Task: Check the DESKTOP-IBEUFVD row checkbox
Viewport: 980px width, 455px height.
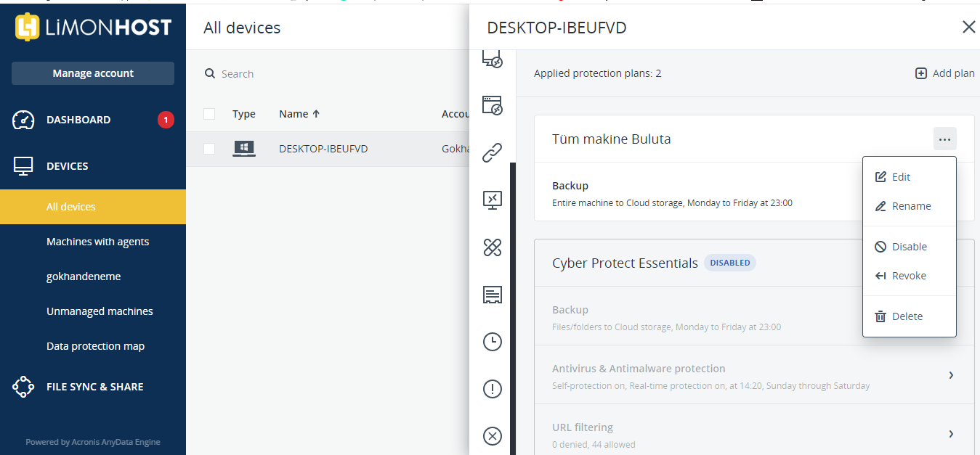Action: click(209, 149)
